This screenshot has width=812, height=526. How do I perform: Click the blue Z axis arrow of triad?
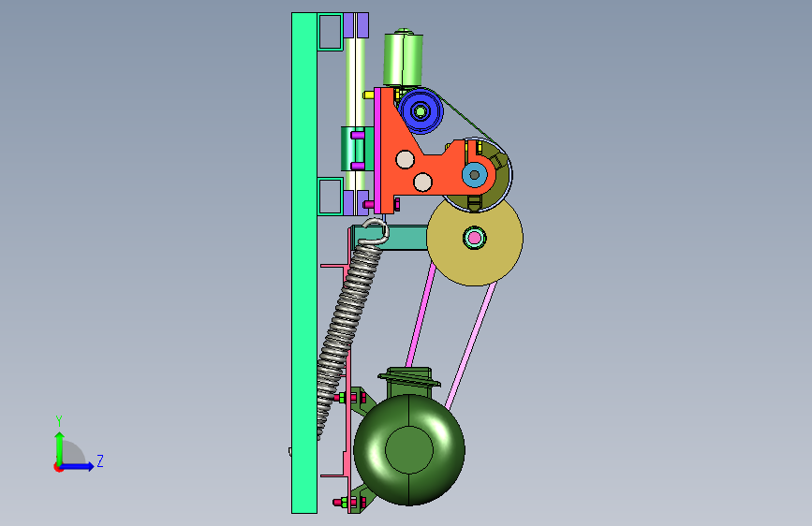(78, 466)
